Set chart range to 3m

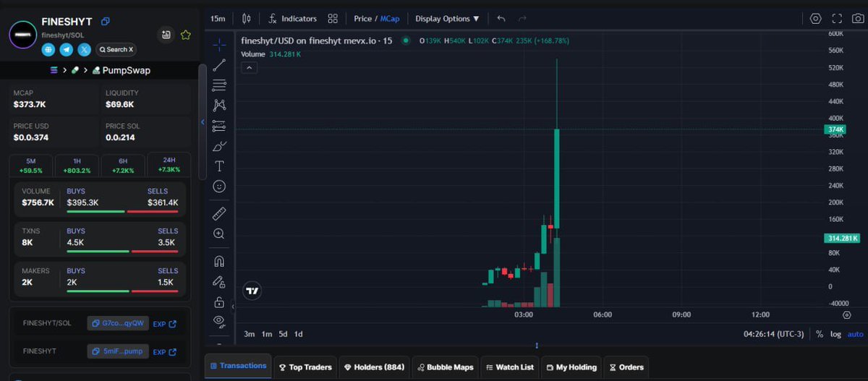[249, 334]
